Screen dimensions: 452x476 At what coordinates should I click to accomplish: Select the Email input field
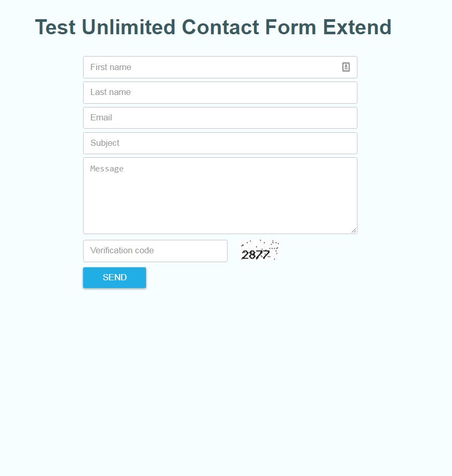[x=220, y=118]
